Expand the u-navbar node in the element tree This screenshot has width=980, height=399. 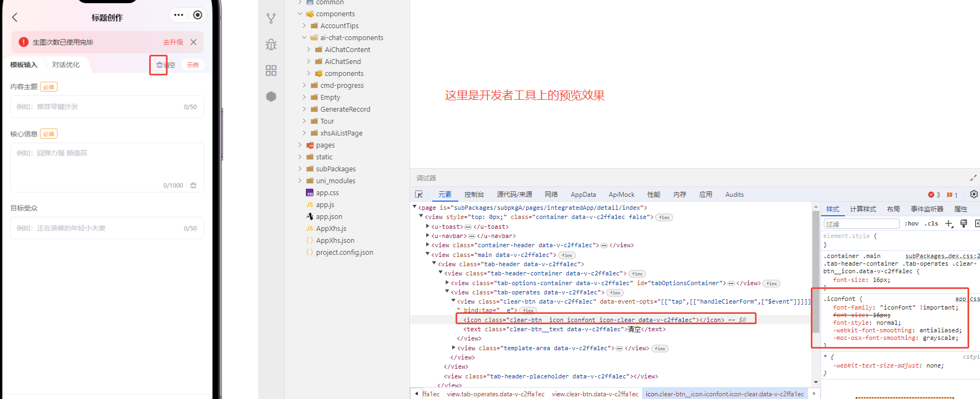click(428, 236)
